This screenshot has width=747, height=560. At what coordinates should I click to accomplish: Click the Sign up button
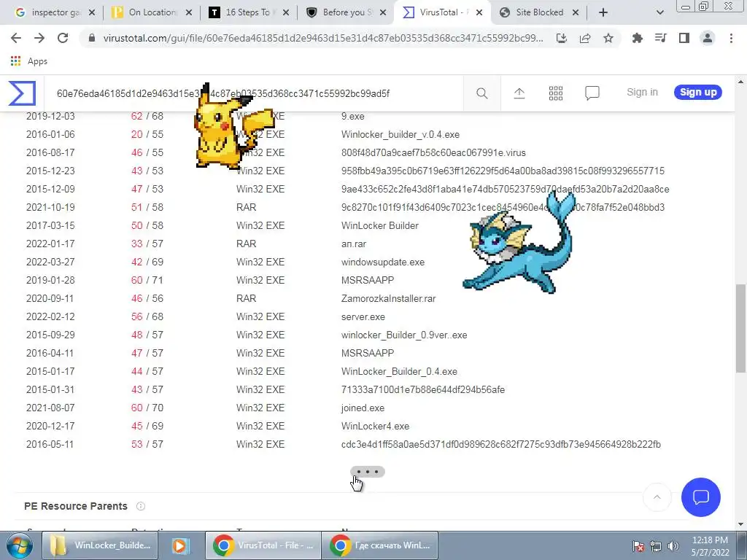click(x=698, y=93)
